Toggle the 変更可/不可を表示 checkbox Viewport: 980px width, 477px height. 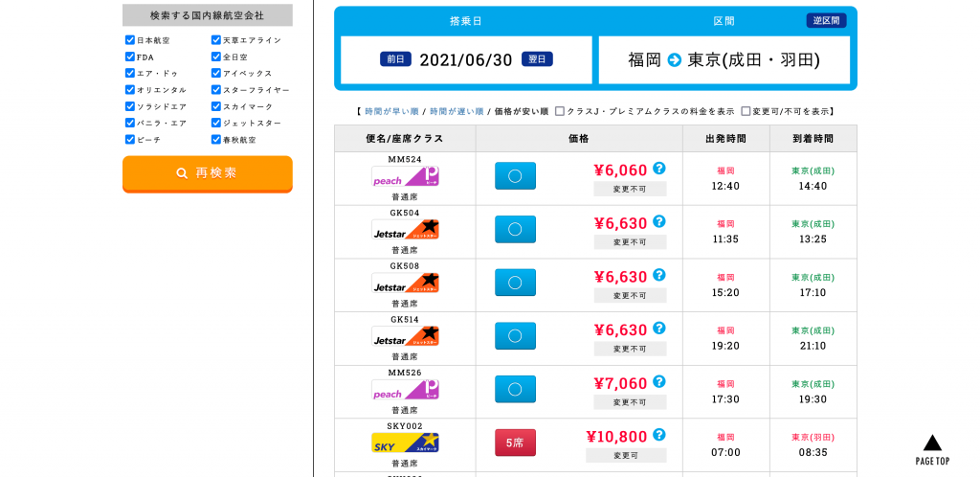click(x=746, y=111)
